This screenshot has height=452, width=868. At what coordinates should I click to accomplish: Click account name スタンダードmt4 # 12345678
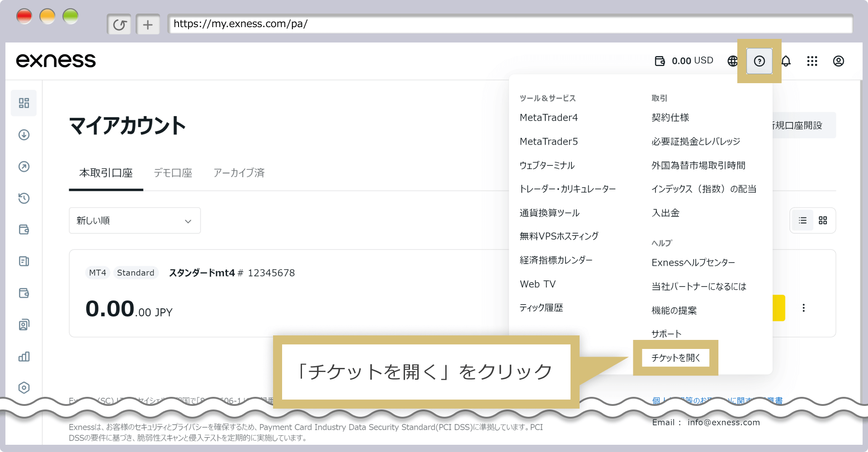(232, 273)
